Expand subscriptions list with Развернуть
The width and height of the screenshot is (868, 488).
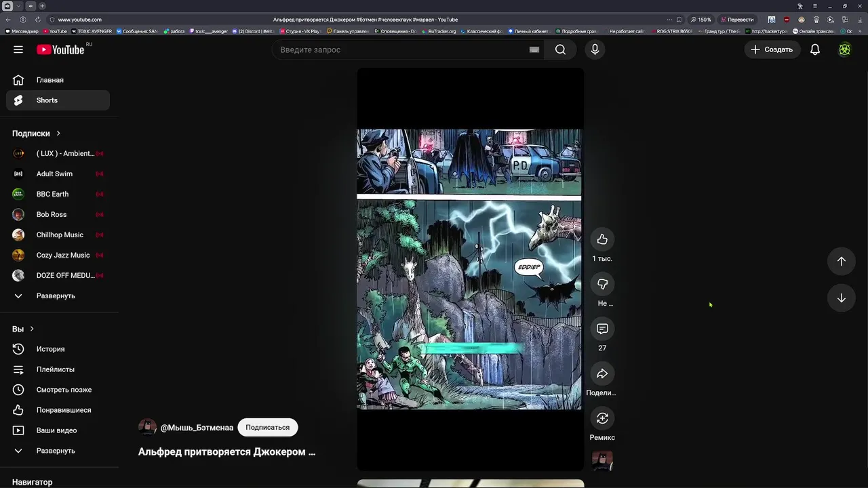click(x=58, y=296)
